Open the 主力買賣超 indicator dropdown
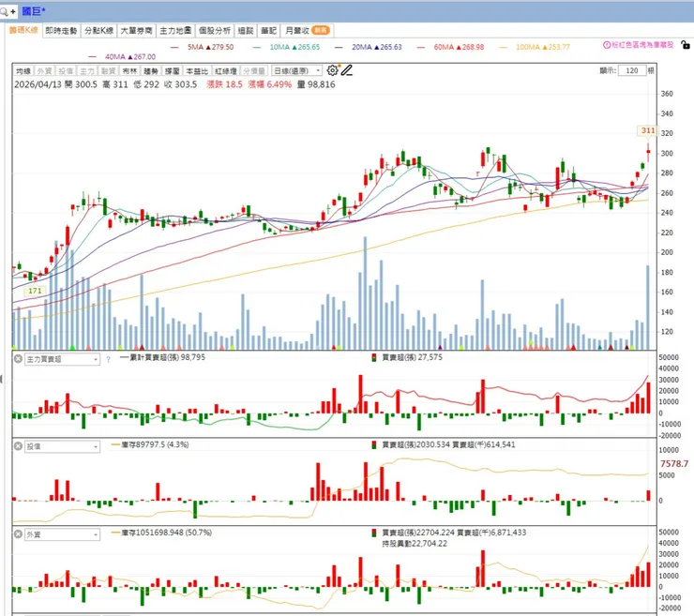 62,359
